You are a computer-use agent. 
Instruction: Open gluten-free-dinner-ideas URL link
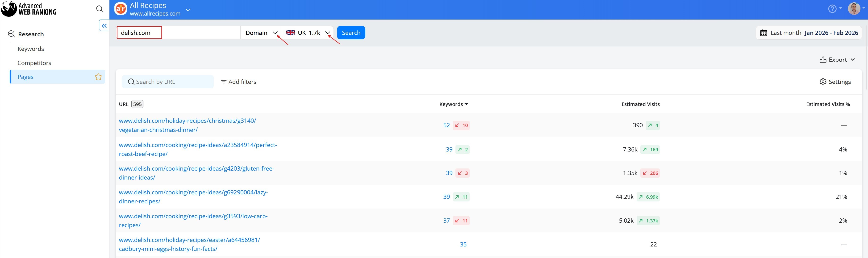pyautogui.click(x=196, y=173)
